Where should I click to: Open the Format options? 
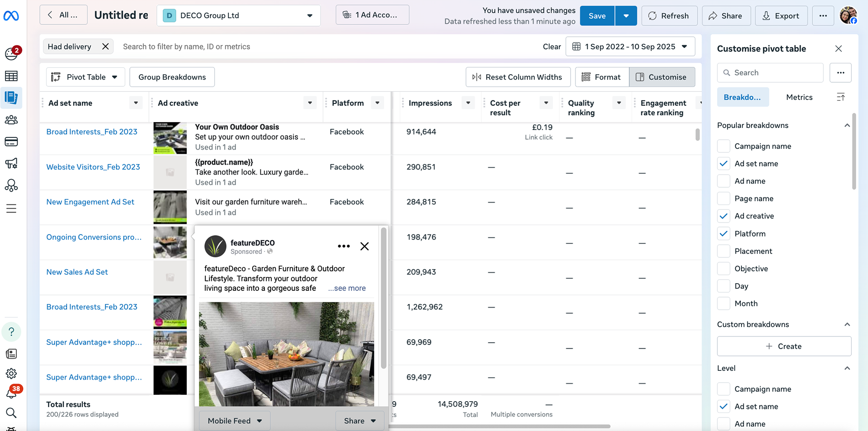click(x=602, y=77)
